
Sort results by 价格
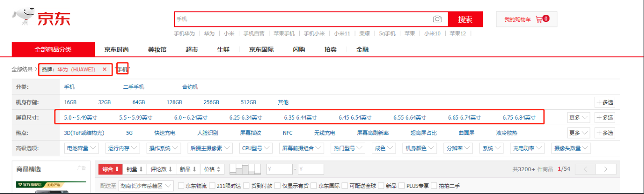[212, 169]
